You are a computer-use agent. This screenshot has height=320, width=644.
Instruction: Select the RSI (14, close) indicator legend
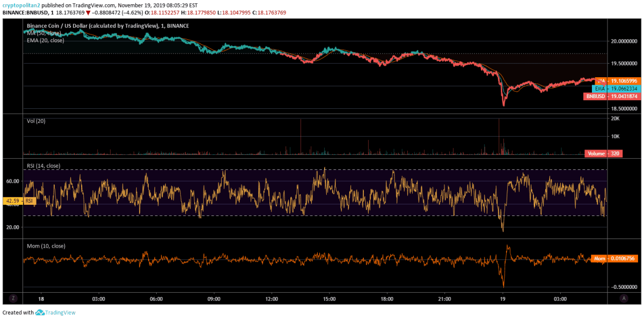(x=43, y=166)
